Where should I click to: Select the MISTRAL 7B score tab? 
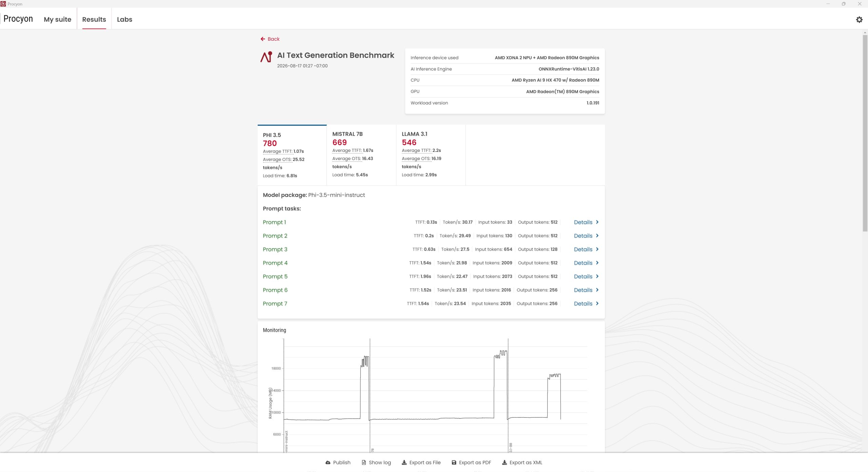[361, 155]
